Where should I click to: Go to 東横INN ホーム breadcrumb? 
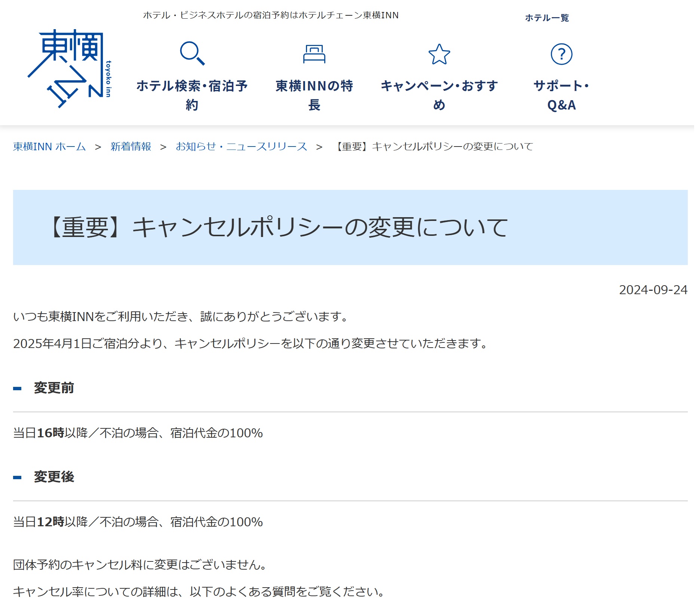[x=49, y=147]
